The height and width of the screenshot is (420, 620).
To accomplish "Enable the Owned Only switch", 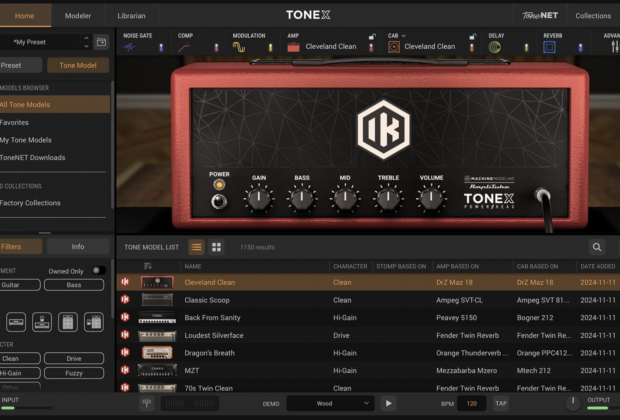I will pos(98,271).
